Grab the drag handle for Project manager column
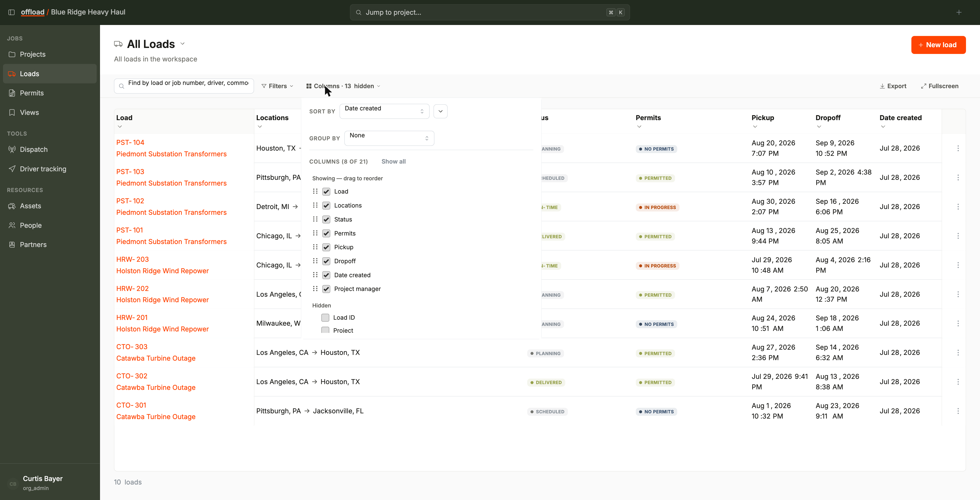The width and height of the screenshot is (980, 500). [315, 289]
